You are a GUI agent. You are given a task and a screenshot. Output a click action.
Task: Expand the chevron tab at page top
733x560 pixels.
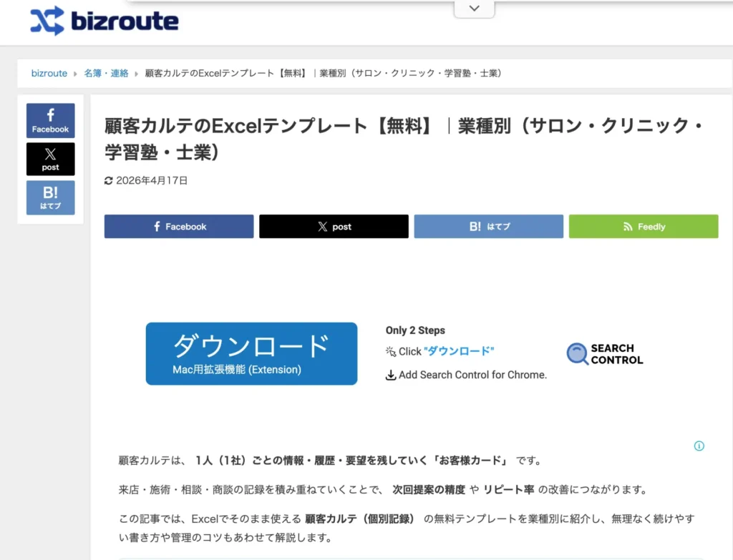tap(474, 9)
